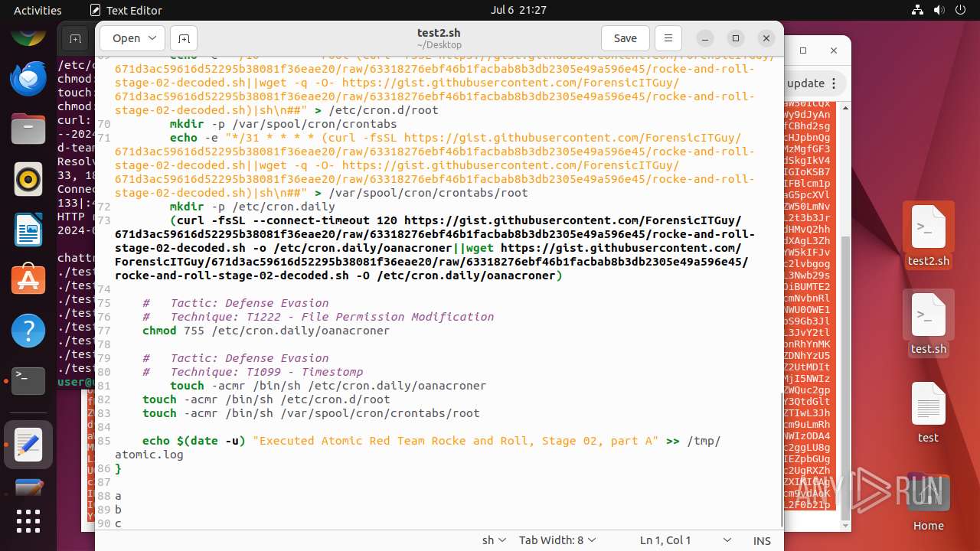Click the test2.sh window title
Viewport: 980px width, 551px height.
(439, 33)
